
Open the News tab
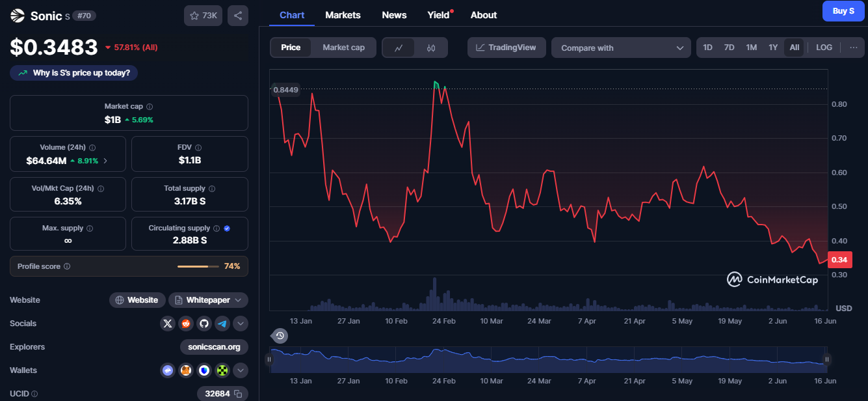394,15
